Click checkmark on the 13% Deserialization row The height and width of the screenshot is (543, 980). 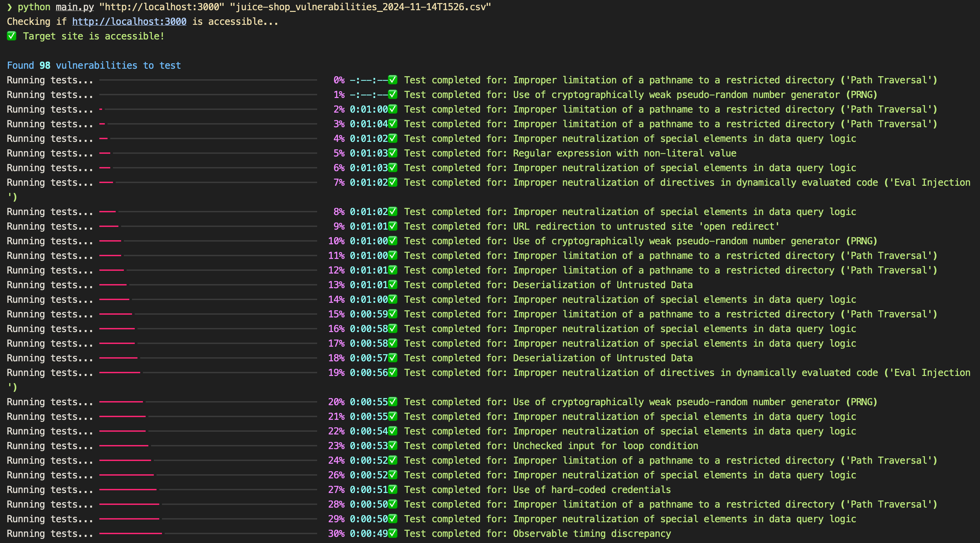393,285
